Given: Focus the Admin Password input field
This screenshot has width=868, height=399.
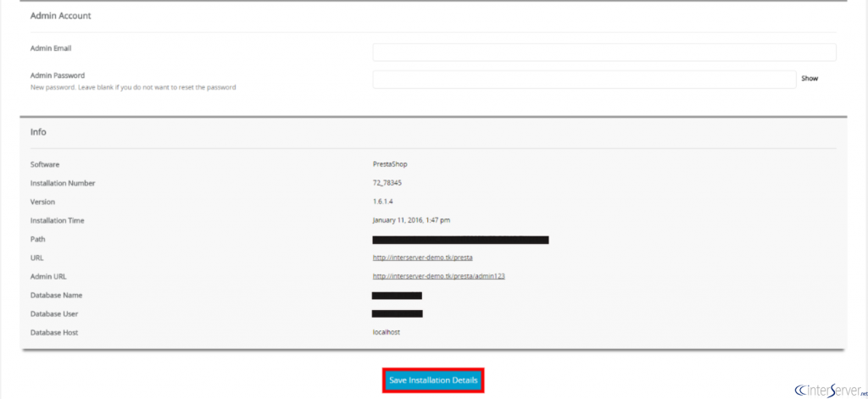Looking at the screenshot, I should point(584,80).
